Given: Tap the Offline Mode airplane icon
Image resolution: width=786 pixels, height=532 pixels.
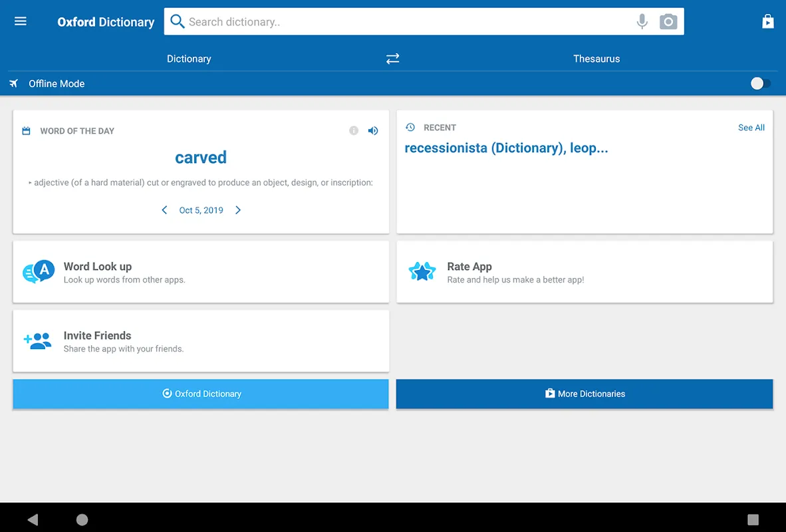Looking at the screenshot, I should click(x=14, y=83).
